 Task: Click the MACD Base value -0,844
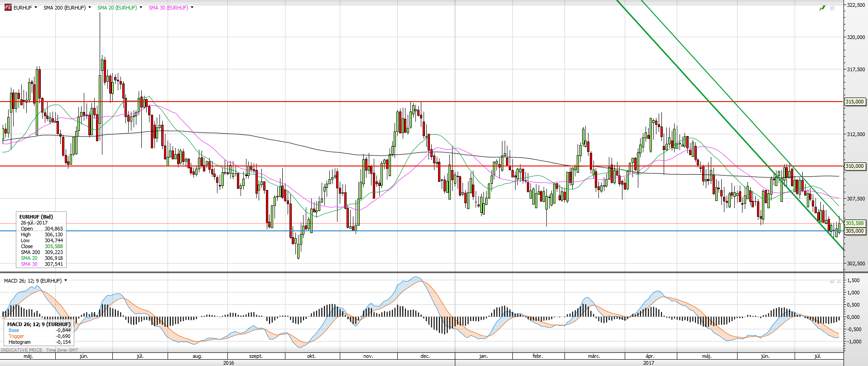pyautogui.click(x=63, y=330)
